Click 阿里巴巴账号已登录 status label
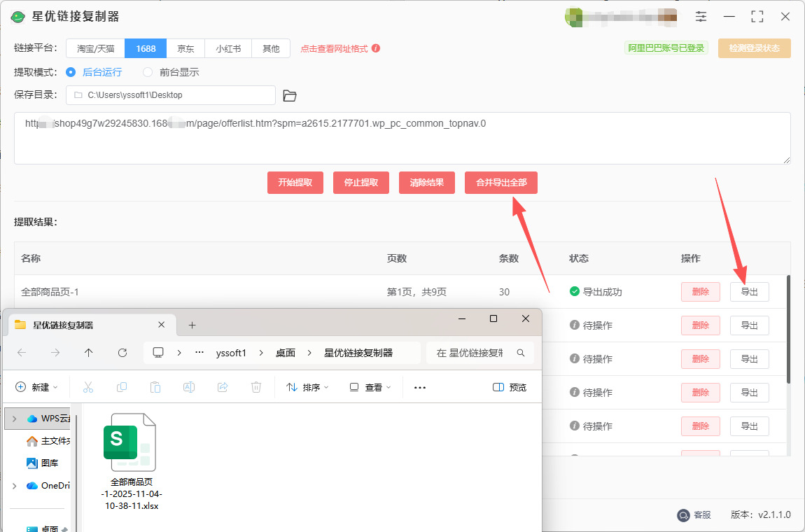805x532 pixels. click(666, 48)
